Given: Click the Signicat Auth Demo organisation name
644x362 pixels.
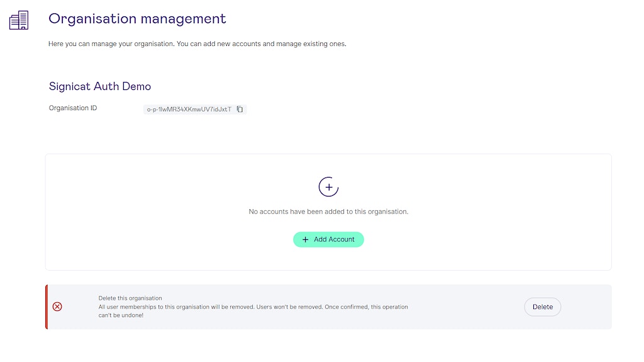Looking at the screenshot, I should coord(100,86).
